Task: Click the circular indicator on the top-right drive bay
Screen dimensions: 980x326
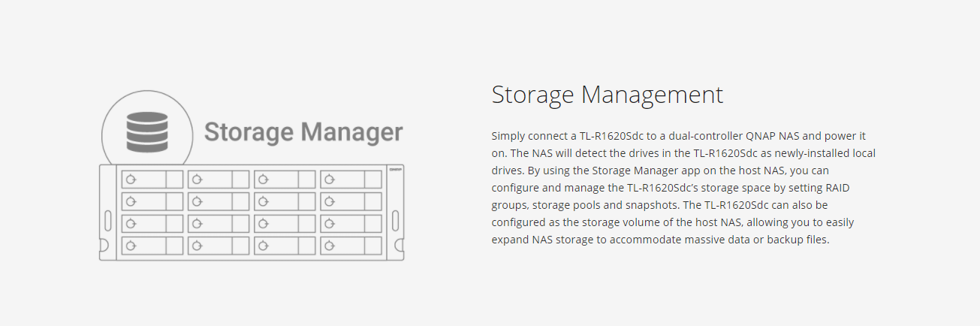Action: point(330,180)
